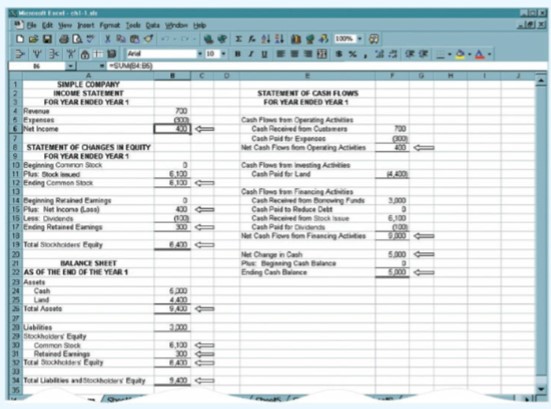Open the Office Assistant help icon
Screen dimensions: 551x409
[374, 39]
